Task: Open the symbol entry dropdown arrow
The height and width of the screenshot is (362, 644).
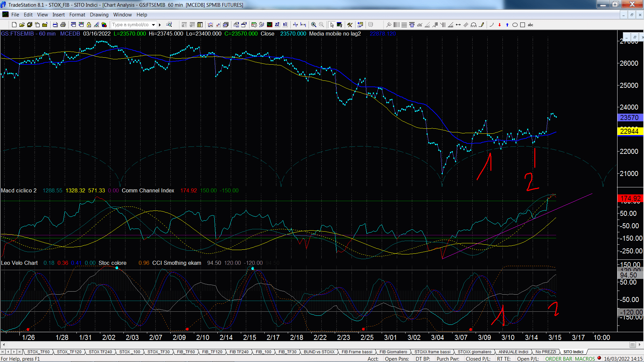Action: click(x=153, y=25)
